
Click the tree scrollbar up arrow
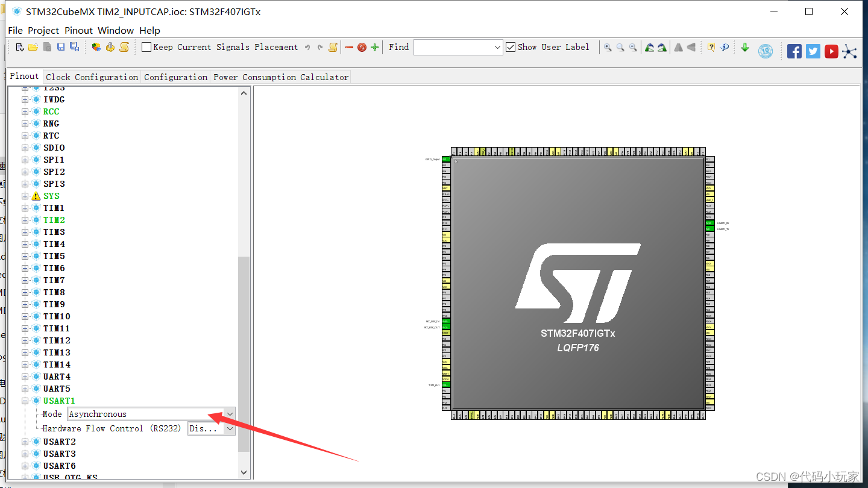[x=244, y=93]
